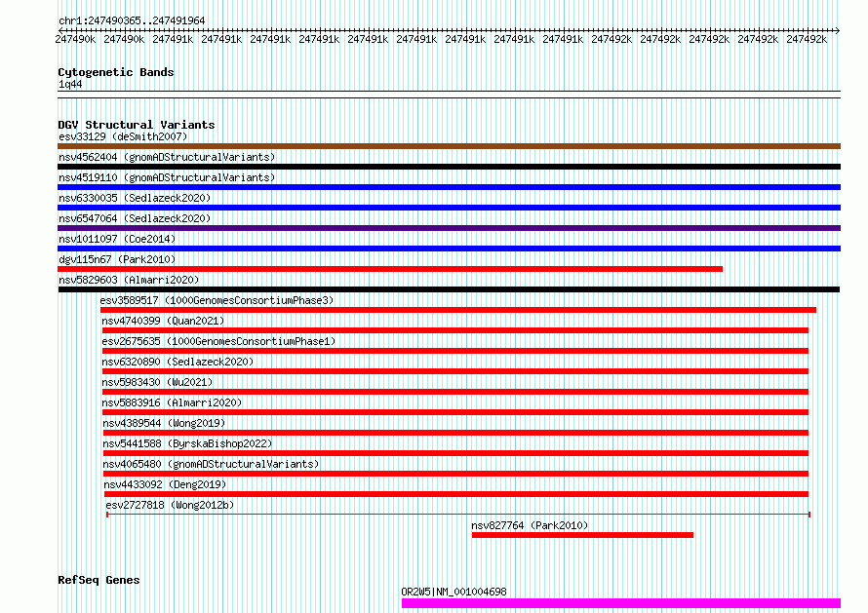This screenshot has height=613, width=868.
Task: Open the nsv1011097 (Coe2014) variant label
Action: tap(117, 239)
